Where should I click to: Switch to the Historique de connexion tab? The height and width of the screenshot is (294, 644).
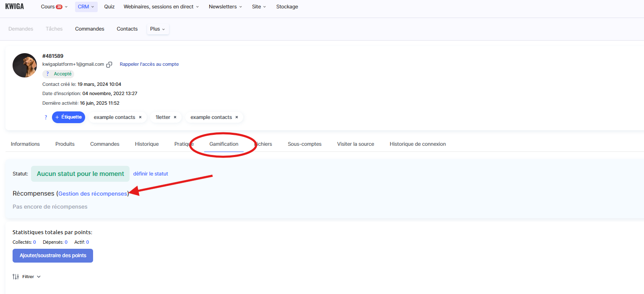[418, 144]
